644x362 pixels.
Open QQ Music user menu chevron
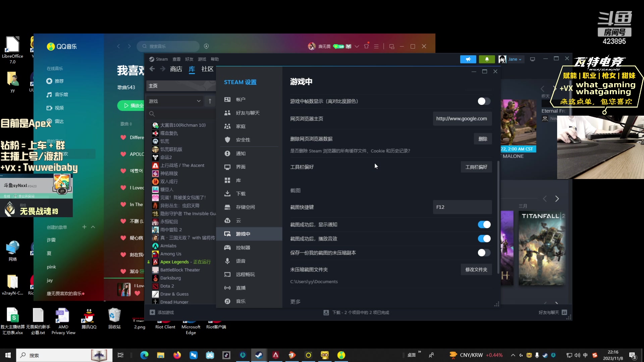(x=357, y=46)
